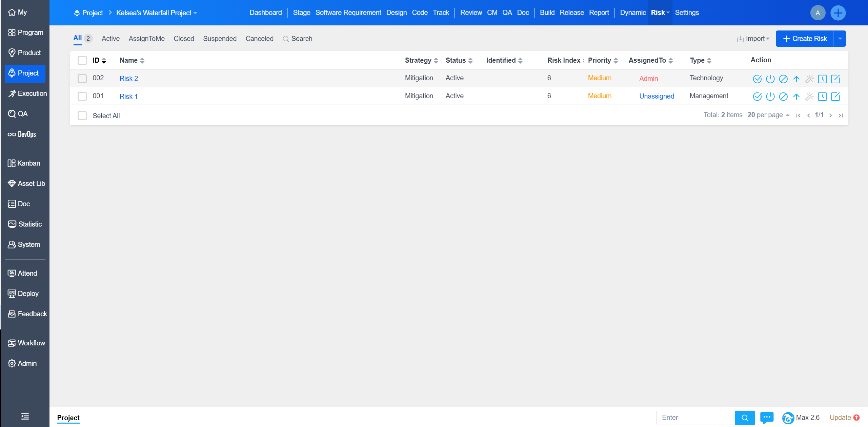Click the round plus icon in top header
This screenshot has width=868, height=427.
pos(838,13)
